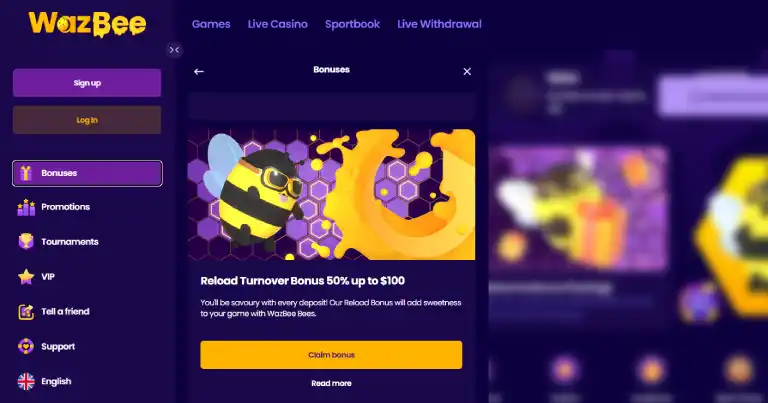Collapse the sidebar using the arrows icon
This screenshot has width=768, height=403.
coord(174,49)
